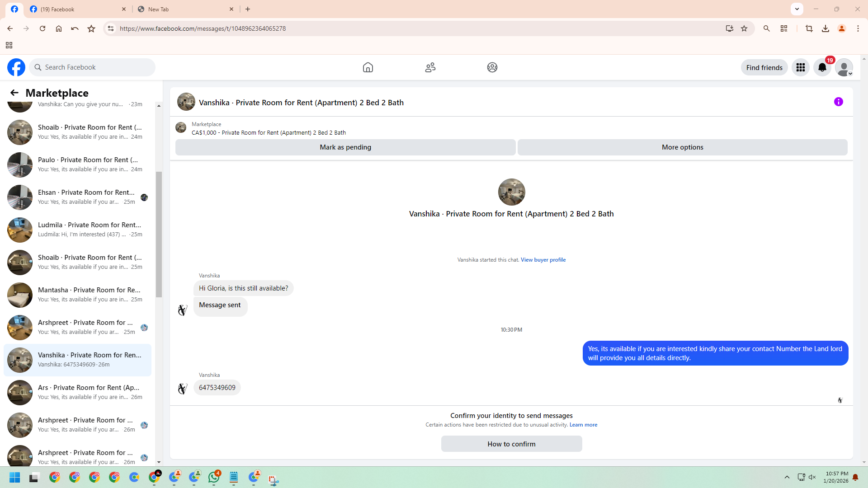Screen dimensions: 868x488
Task: Open the View buyer profile link
Action: 543,260
